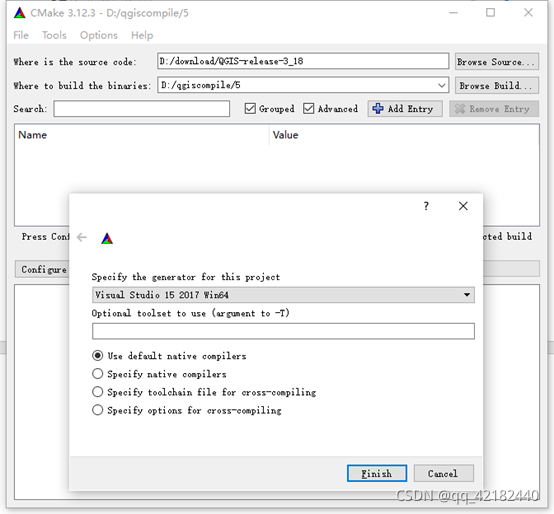Click the source code path field

click(x=303, y=61)
